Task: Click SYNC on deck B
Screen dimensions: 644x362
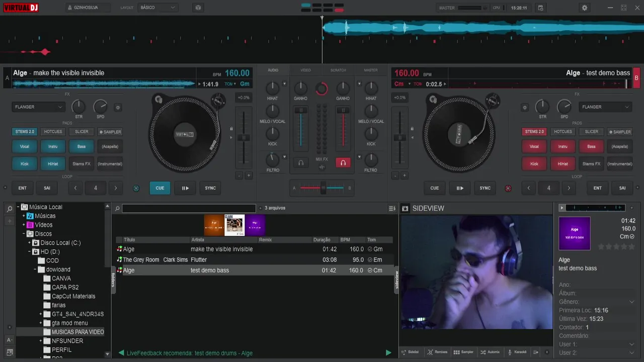Action: coord(485,188)
